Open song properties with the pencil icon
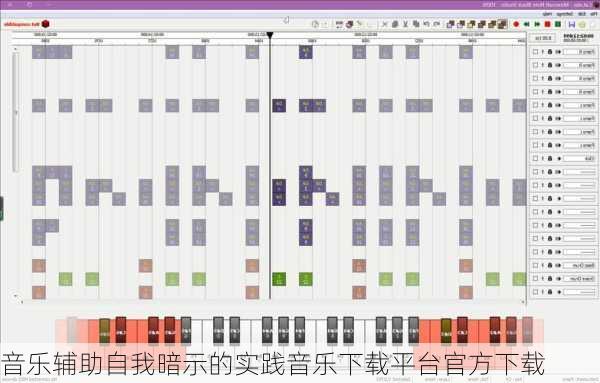The image size is (600, 383). [x=360, y=24]
